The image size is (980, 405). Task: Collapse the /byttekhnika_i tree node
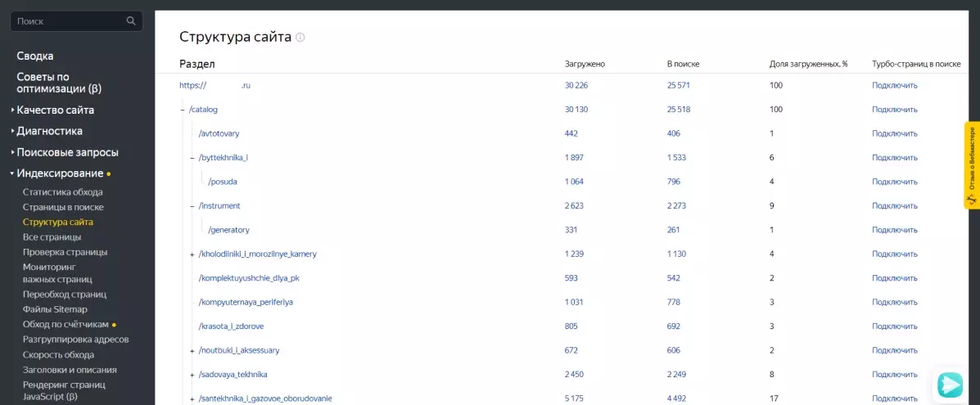pos(192,158)
